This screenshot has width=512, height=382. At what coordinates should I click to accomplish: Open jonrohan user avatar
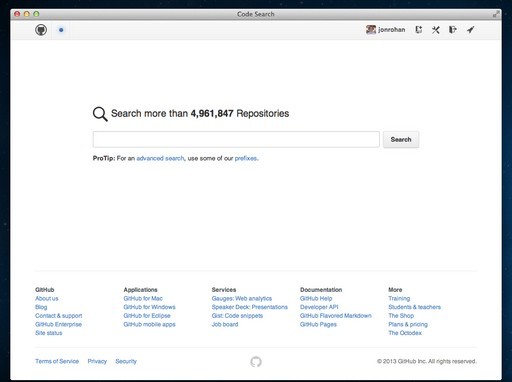coord(371,30)
